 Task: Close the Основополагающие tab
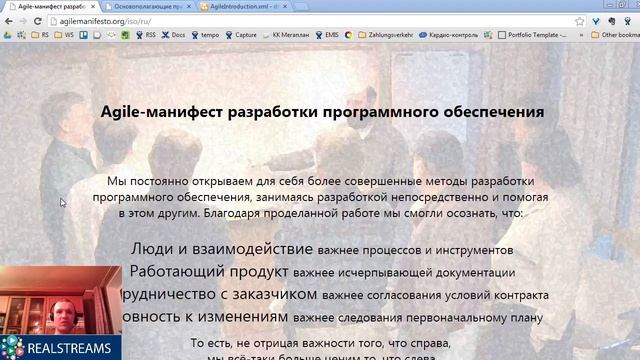[189, 7]
